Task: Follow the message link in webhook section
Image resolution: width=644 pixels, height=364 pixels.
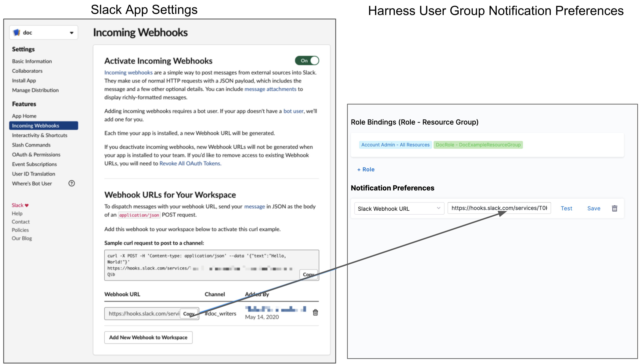Action: (255, 207)
